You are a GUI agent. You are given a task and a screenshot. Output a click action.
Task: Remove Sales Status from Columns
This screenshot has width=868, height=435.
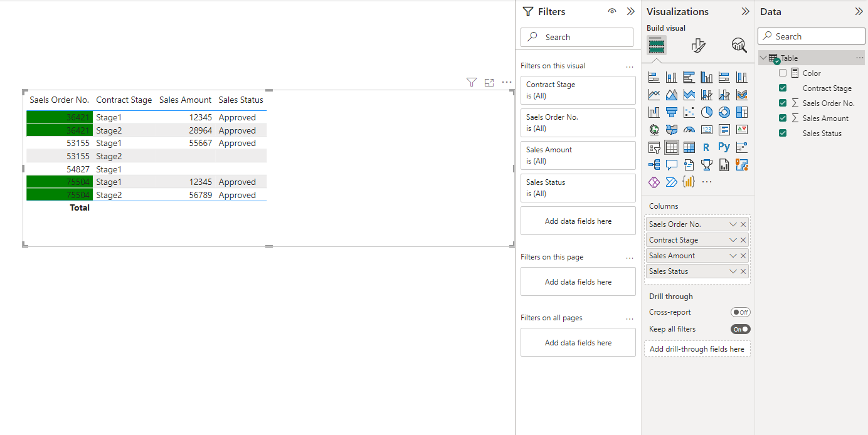click(743, 271)
